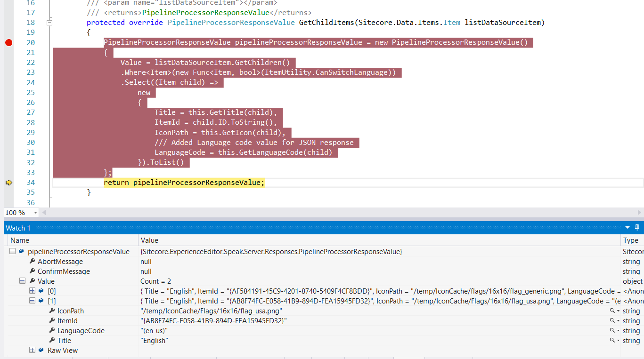Click the "Title = this.GetTitle(child)," code line
The image size is (644, 359).
pyautogui.click(x=216, y=112)
